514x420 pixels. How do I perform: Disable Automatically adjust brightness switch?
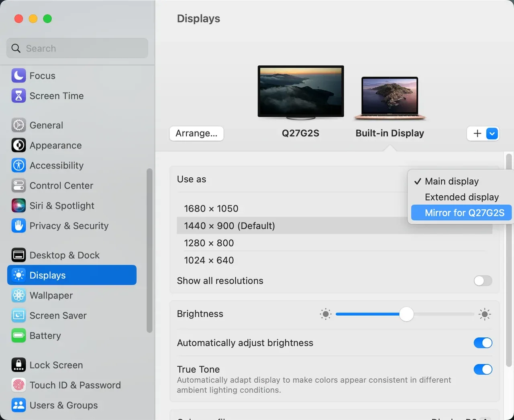(x=483, y=343)
